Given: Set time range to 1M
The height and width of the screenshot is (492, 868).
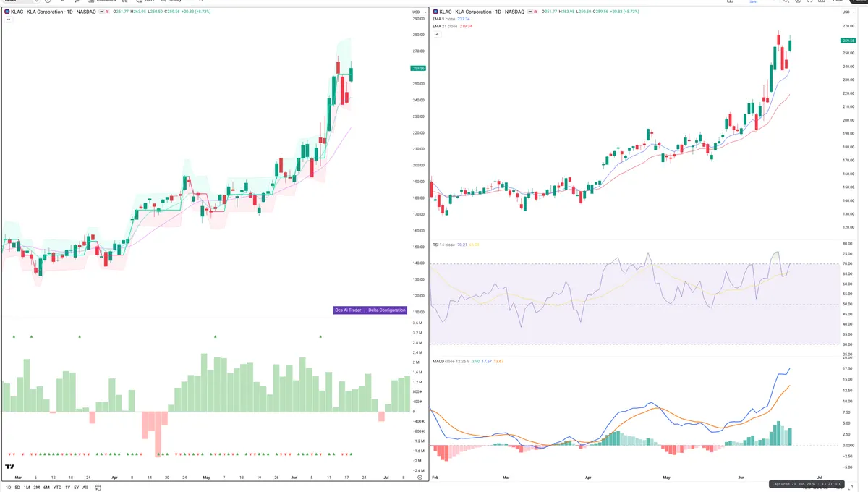Looking at the screenshot, I should 27,488.
